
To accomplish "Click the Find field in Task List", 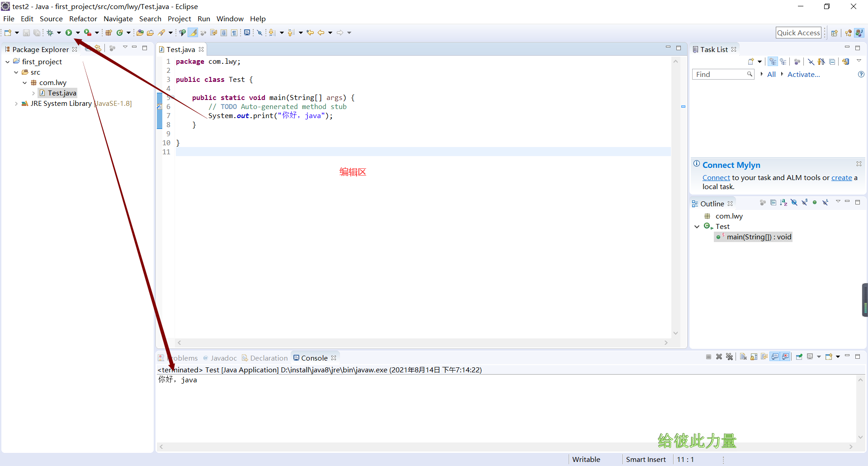I will 722,74.
